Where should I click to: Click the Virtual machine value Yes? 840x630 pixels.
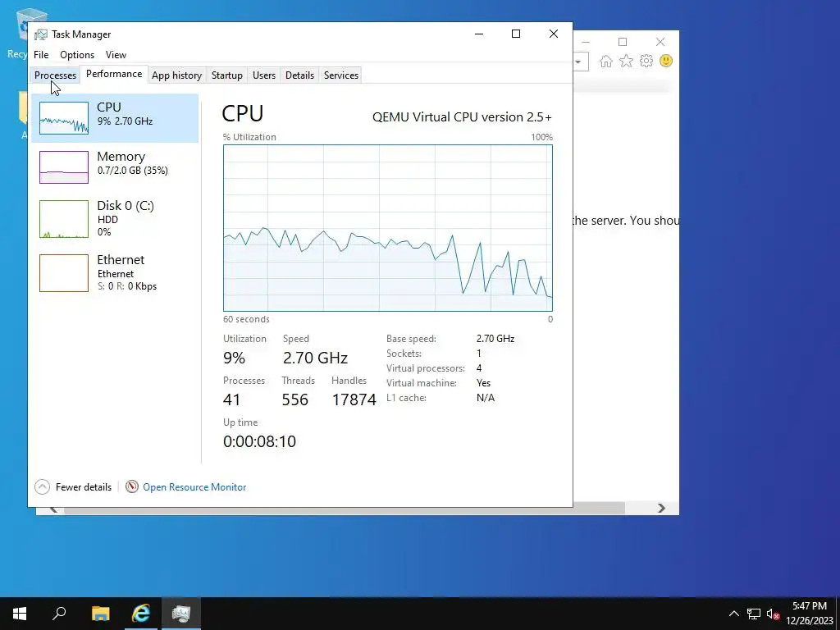(483, 383)
